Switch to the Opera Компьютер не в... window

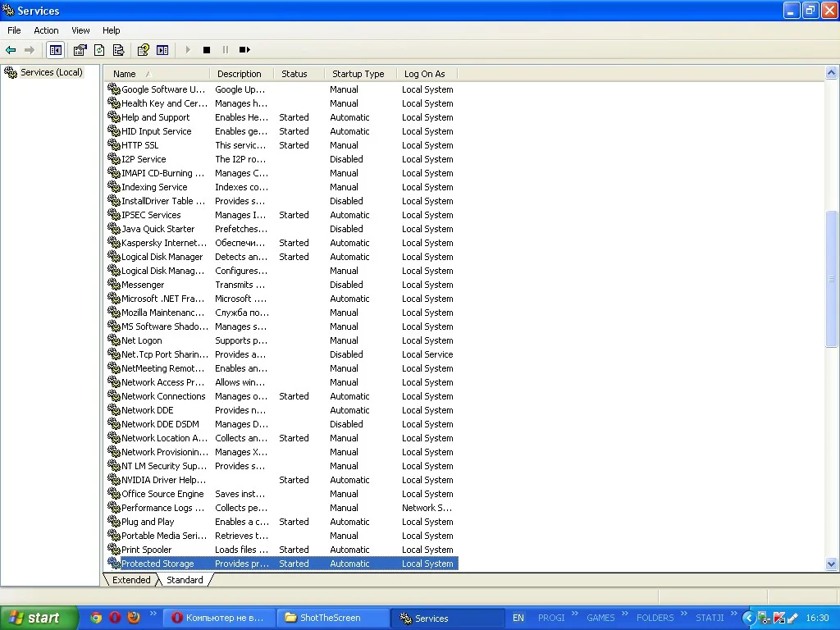point(218,618)
